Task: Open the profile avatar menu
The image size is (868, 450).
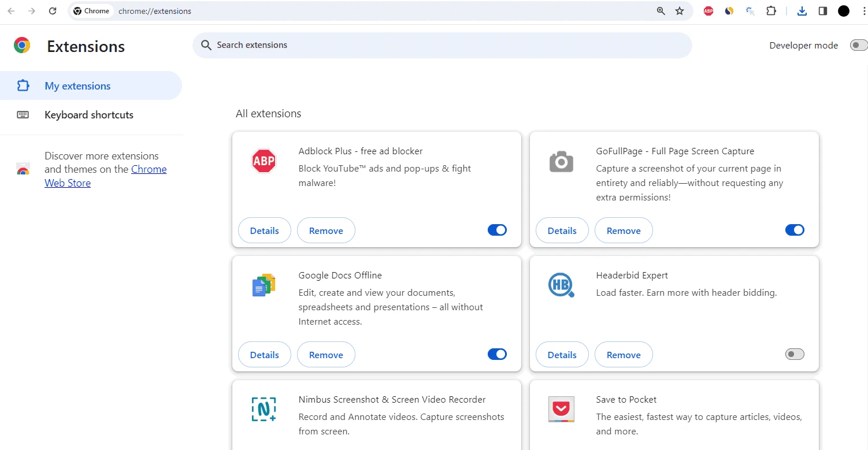Action: 844,11
